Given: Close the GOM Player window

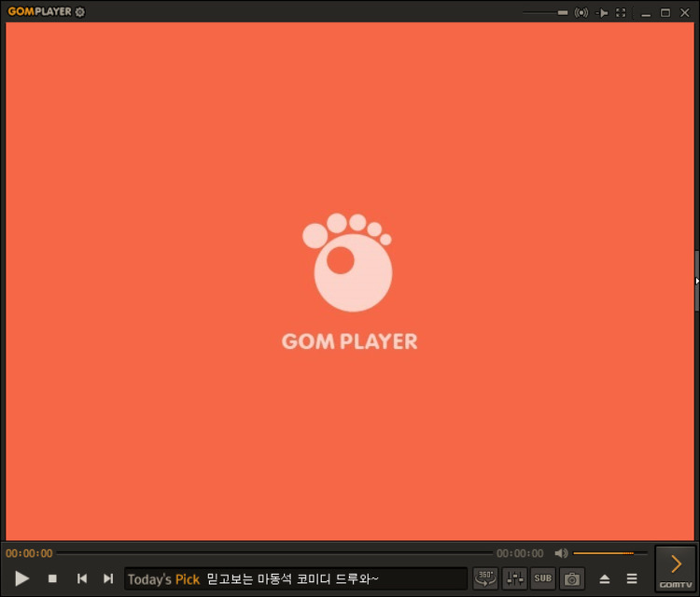Looking at the screenshot, I should [685, 12].
